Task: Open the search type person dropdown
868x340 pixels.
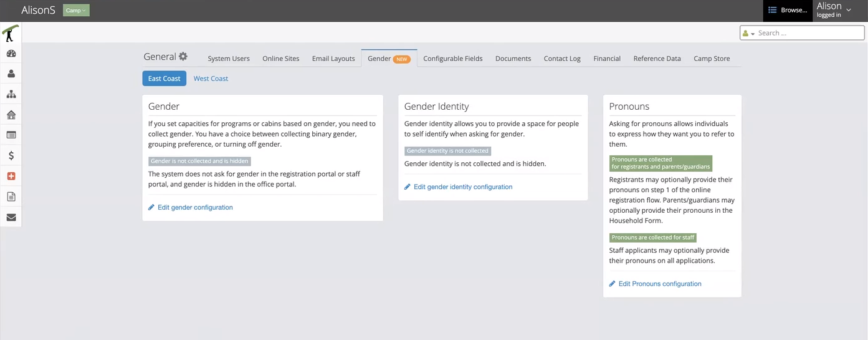Action: tap(748, 33)
